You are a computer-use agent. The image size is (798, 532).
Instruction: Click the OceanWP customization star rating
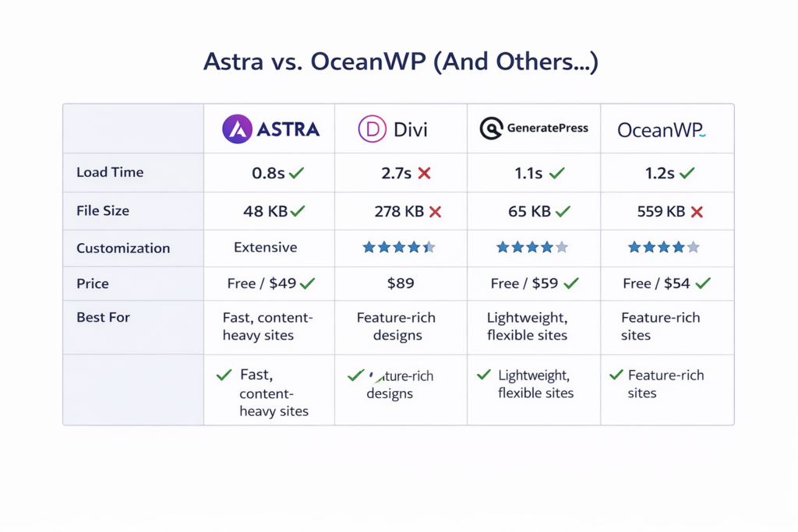pos(664,248)
